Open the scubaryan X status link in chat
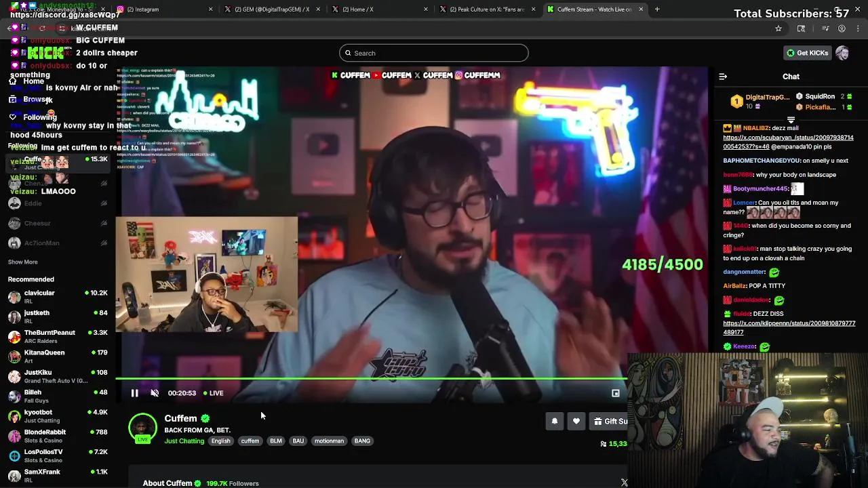The width and height of the screenshot is (868, 488). [x=788, y=142]
